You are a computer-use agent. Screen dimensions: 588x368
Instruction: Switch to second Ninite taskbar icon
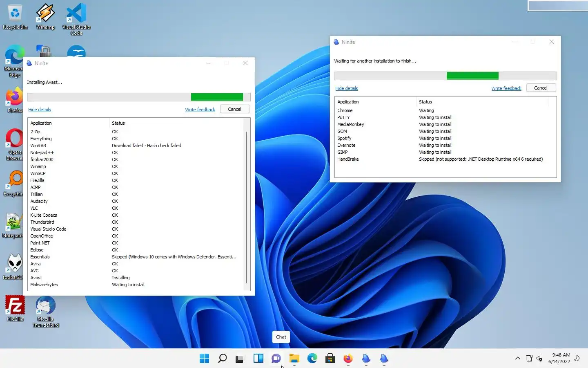pos(384,359)
